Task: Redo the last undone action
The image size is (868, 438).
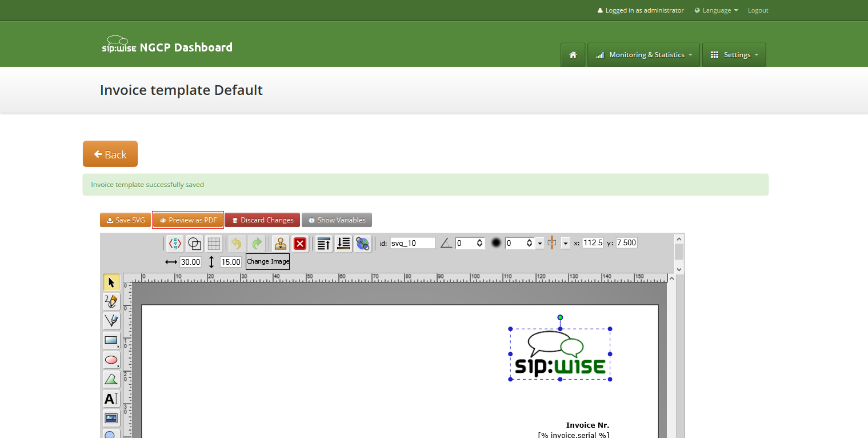Action: point(256,243)
